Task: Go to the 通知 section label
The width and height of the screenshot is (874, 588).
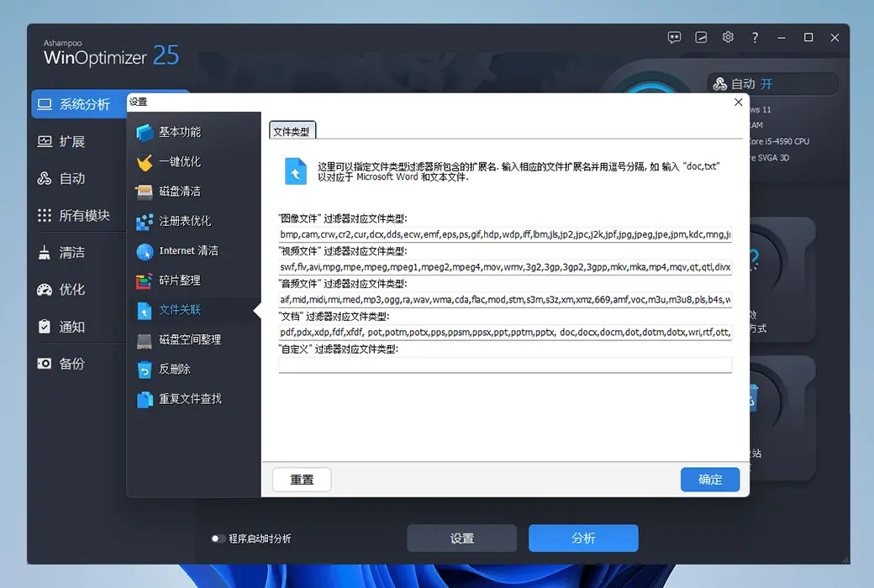Action: 72,327
